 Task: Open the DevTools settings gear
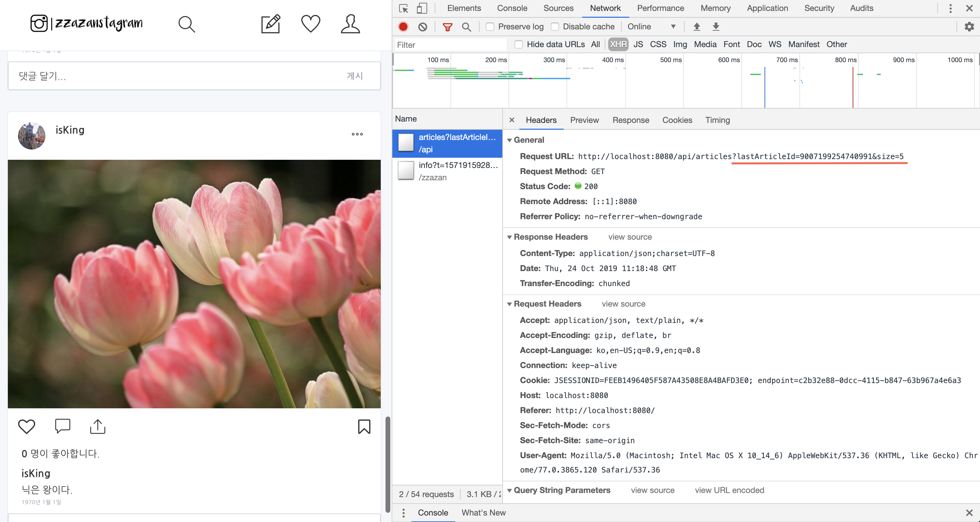click(x=969, y=27)
